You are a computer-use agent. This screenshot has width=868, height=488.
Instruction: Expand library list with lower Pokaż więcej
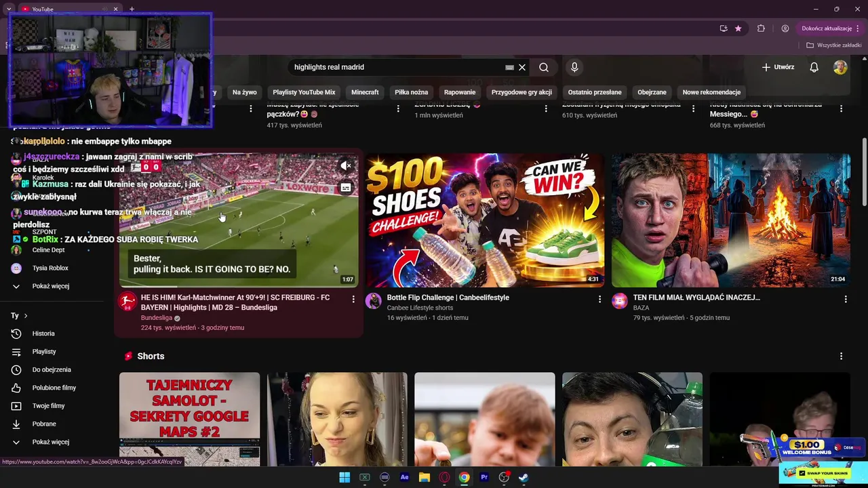point(51,442)
